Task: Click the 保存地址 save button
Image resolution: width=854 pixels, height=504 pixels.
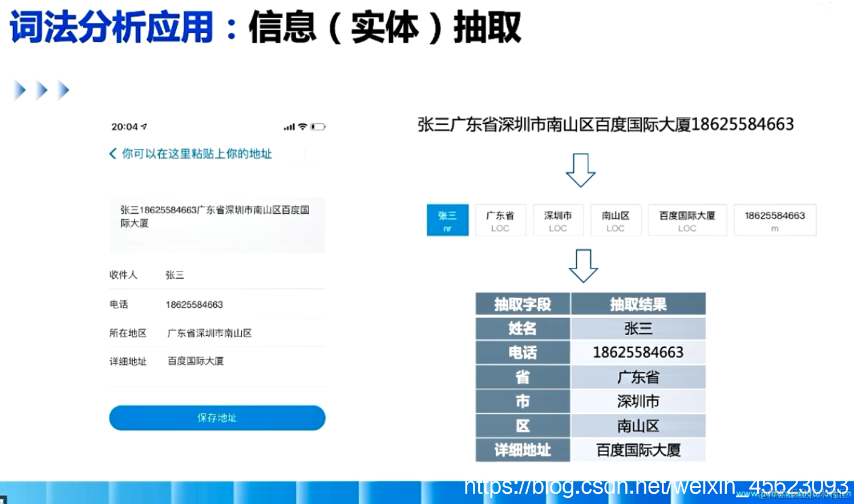Action: pos(217,417)
